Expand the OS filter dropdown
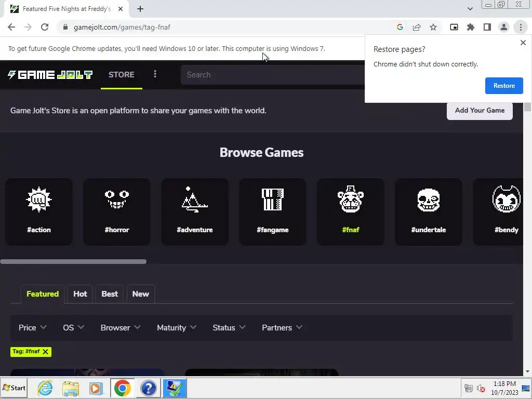The height and width of the screenshot is (399, 532). coord(73,328)
